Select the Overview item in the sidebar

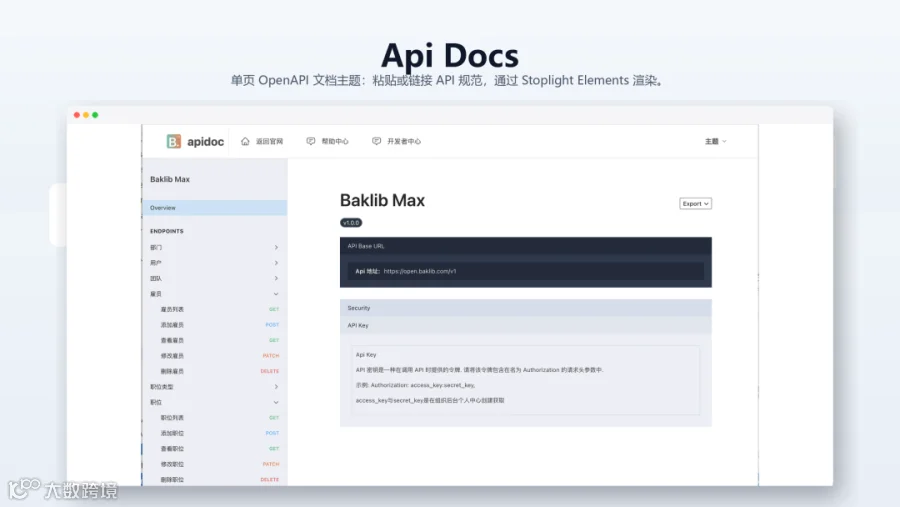(x=215, y=208)
